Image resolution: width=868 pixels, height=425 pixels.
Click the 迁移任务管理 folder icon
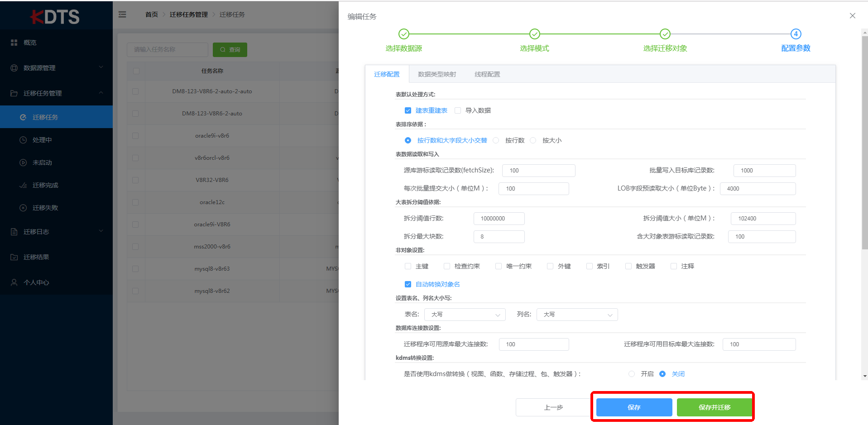(14, 93)
